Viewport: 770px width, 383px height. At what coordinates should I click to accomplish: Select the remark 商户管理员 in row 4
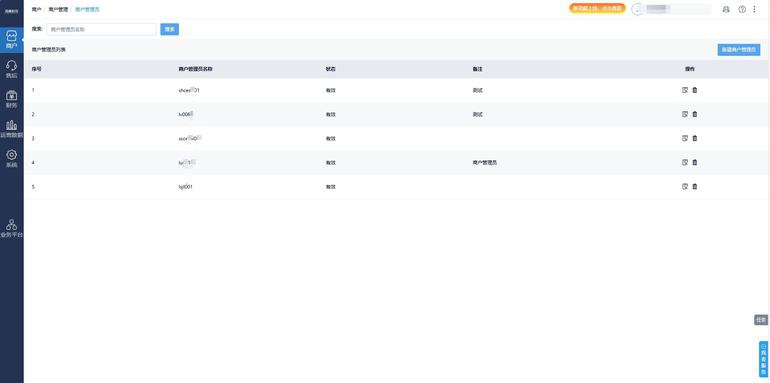[x=485, y=163]
